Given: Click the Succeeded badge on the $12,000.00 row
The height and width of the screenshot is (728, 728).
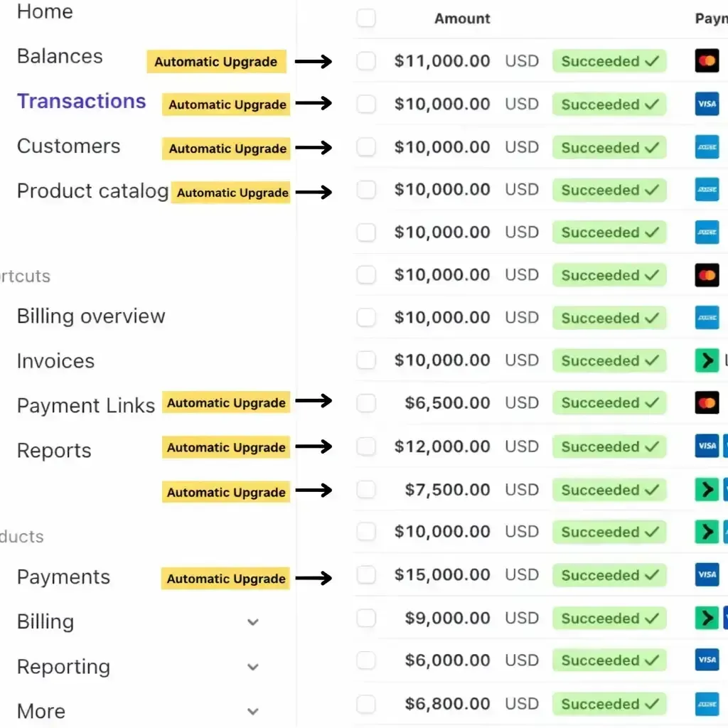Looking at the screenshot, I should click(x=609, y=446).
